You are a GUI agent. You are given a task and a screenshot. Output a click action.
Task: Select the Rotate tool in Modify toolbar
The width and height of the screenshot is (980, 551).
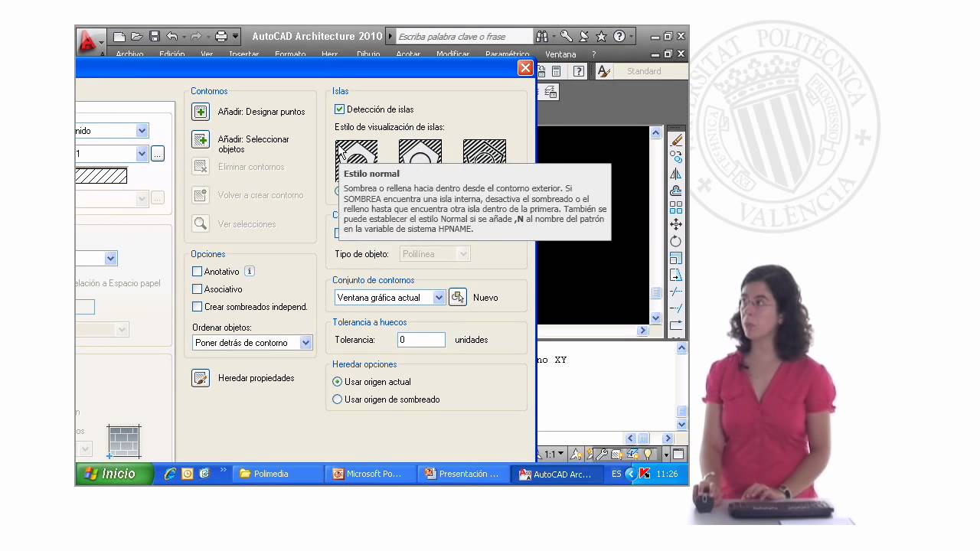click(x=676, y=241)
